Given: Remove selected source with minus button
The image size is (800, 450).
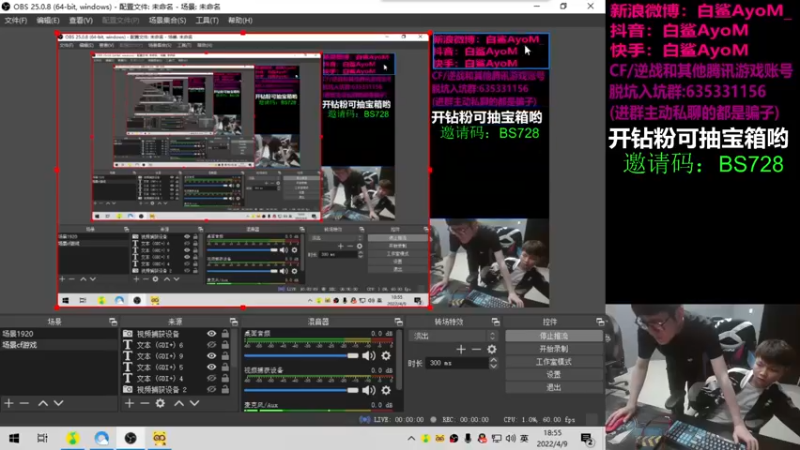Looking at the screenshot, I should (144, 403).
